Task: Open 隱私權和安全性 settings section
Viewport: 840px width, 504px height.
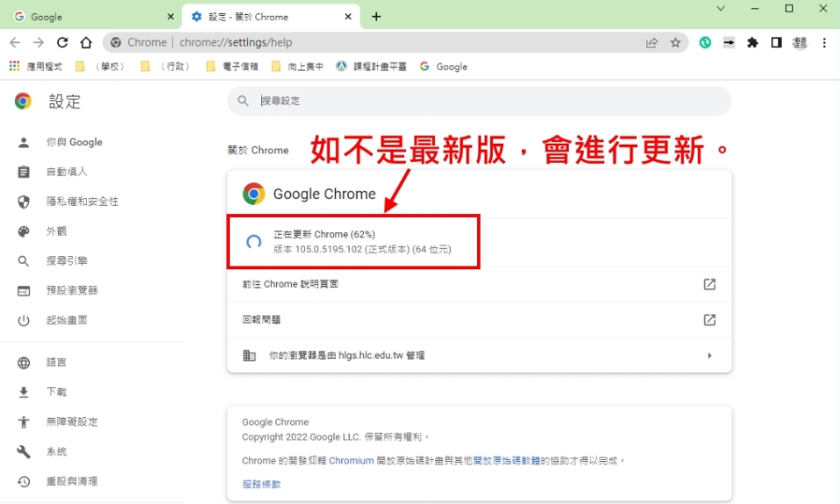Action: point(82,202)
